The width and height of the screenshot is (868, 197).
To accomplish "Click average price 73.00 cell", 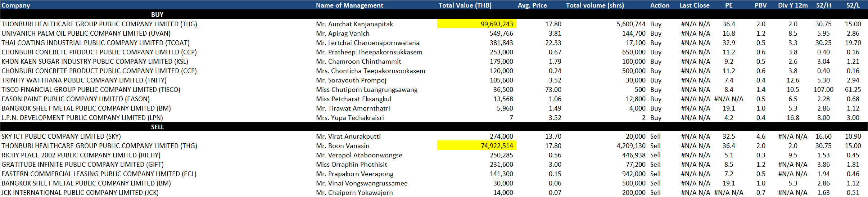I will point(553,90).
